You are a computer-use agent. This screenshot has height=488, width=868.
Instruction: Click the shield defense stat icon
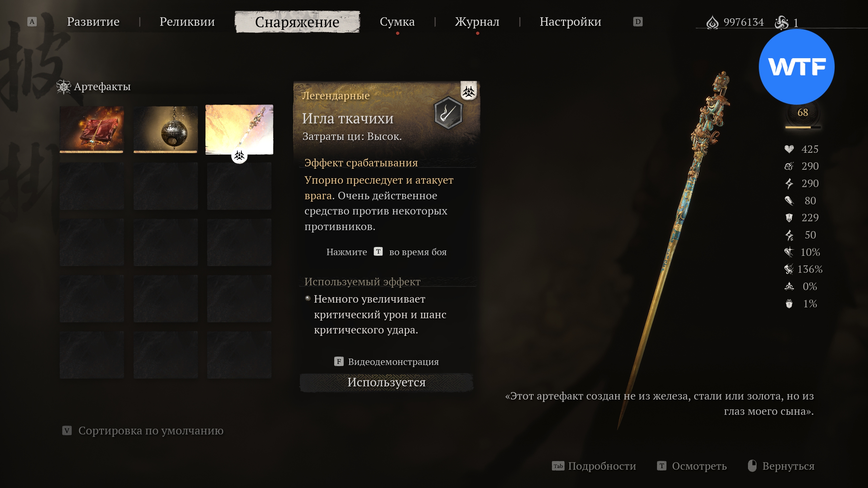(x=789, y=218)
